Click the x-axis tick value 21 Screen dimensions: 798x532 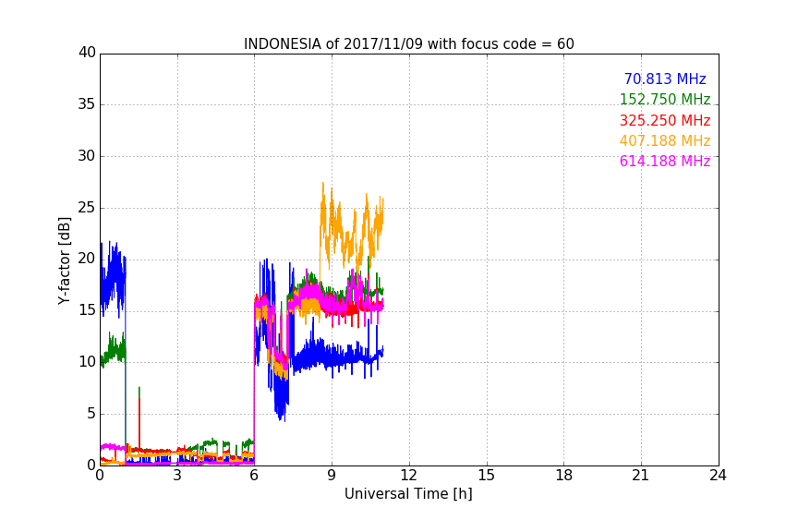point(641,476)
